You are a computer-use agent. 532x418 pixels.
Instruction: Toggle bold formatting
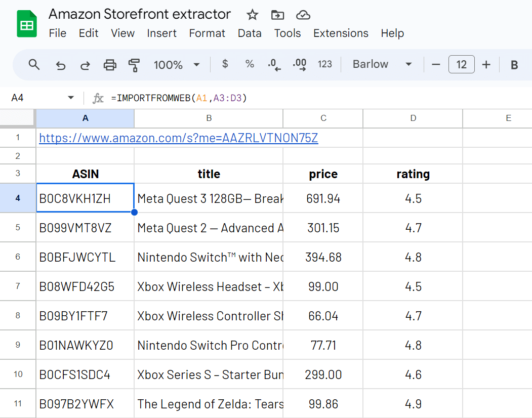[514, 65]
